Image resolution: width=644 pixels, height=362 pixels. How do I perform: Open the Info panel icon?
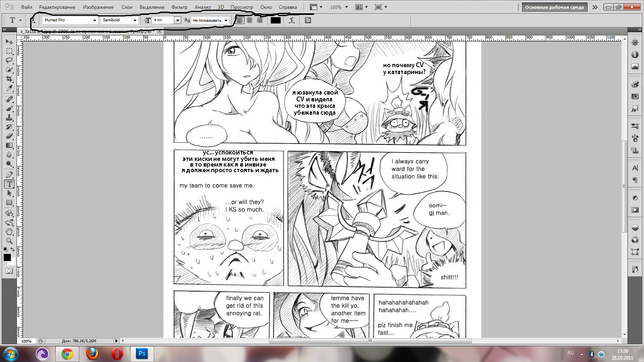pos(635,55)
